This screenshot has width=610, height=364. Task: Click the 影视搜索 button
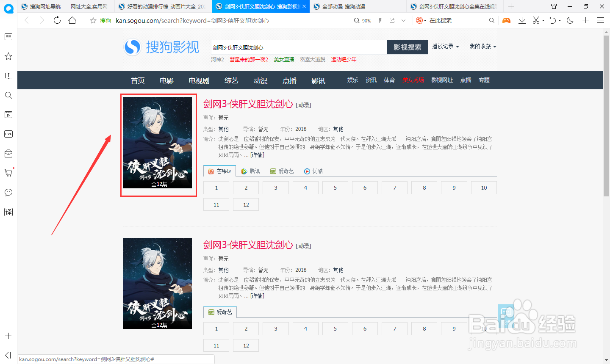point(408,47)
